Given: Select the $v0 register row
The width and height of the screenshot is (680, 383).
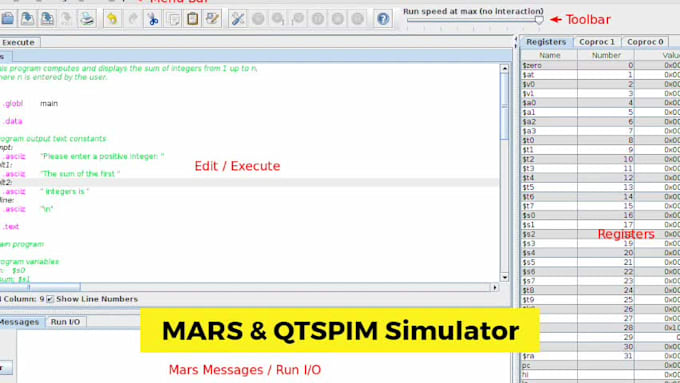Looking at the screenshot, I should (601, 84).
